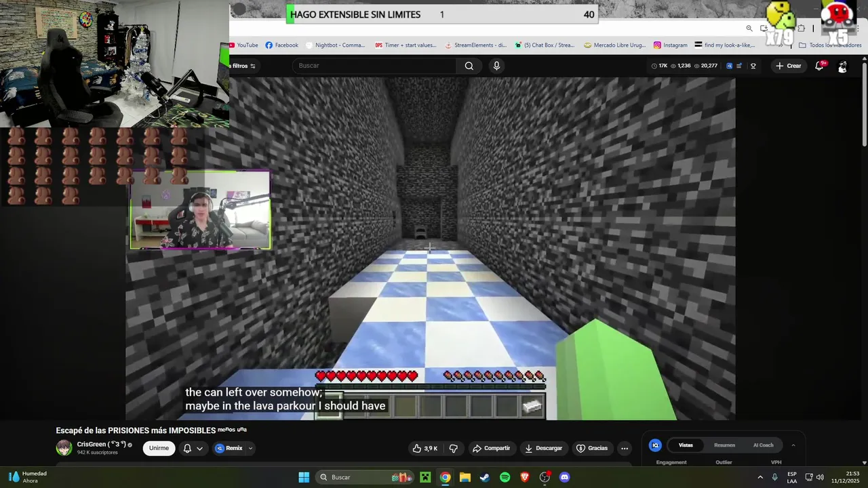Click the browser zoom magnifier icon

pos(749,28)
